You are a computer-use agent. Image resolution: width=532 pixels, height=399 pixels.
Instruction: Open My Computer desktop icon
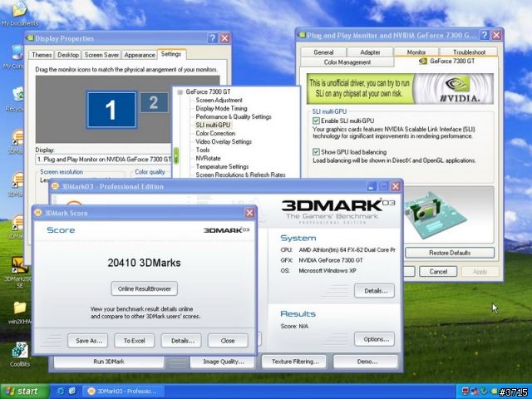(15, 57)
